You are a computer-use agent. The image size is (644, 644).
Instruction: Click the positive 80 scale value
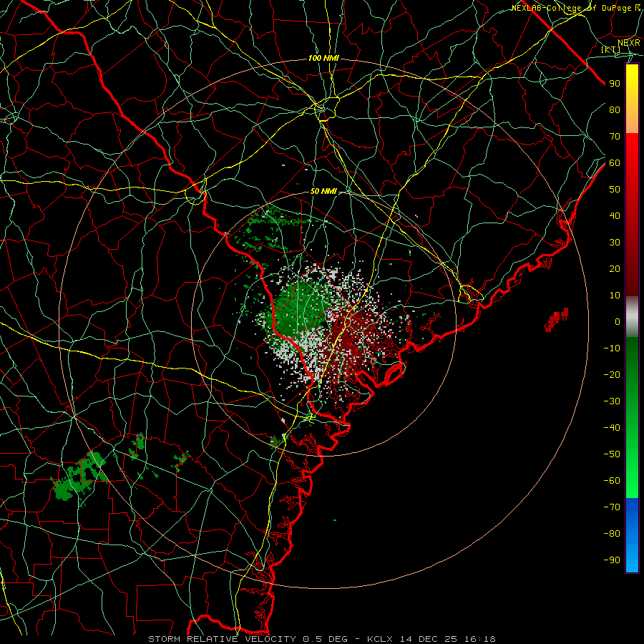pos(615,110)
